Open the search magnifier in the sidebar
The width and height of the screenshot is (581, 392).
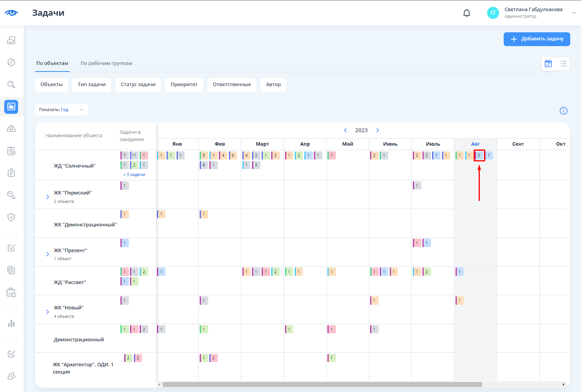(11, 84)
